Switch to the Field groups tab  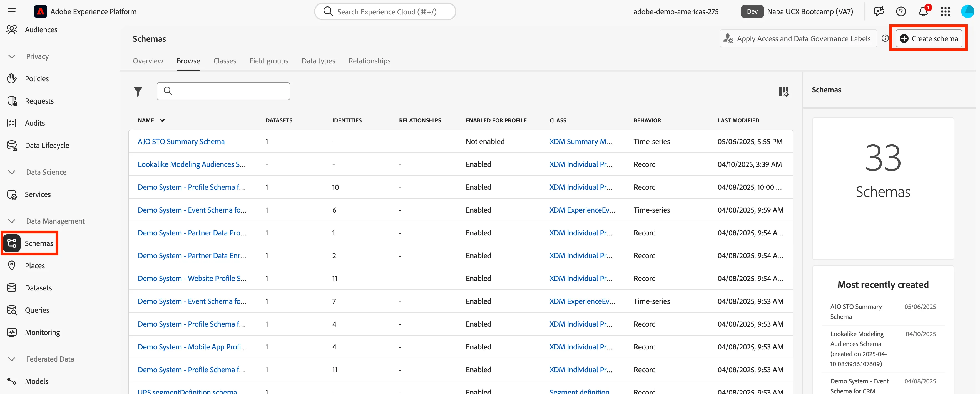269,61
